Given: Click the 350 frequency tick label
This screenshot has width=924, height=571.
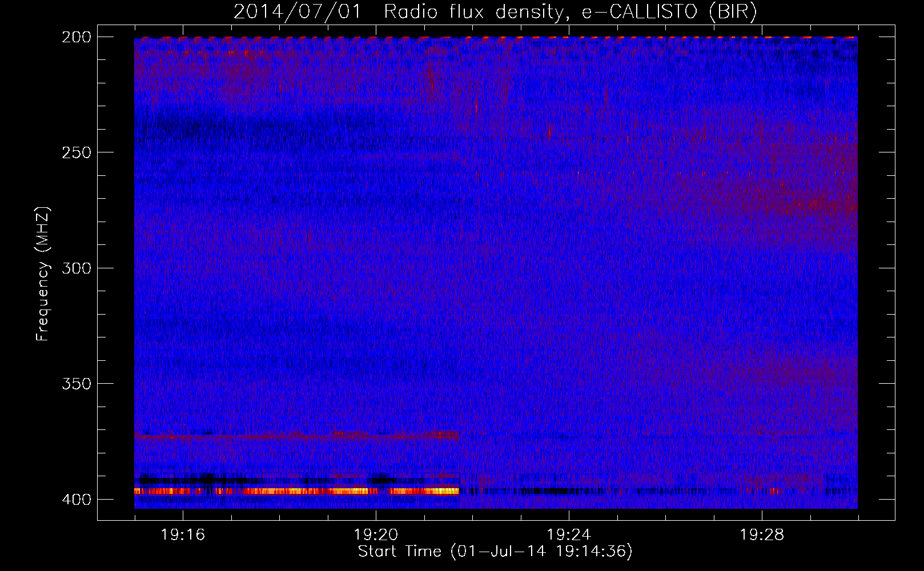Looking at the screenshot, I should (76, 383).
